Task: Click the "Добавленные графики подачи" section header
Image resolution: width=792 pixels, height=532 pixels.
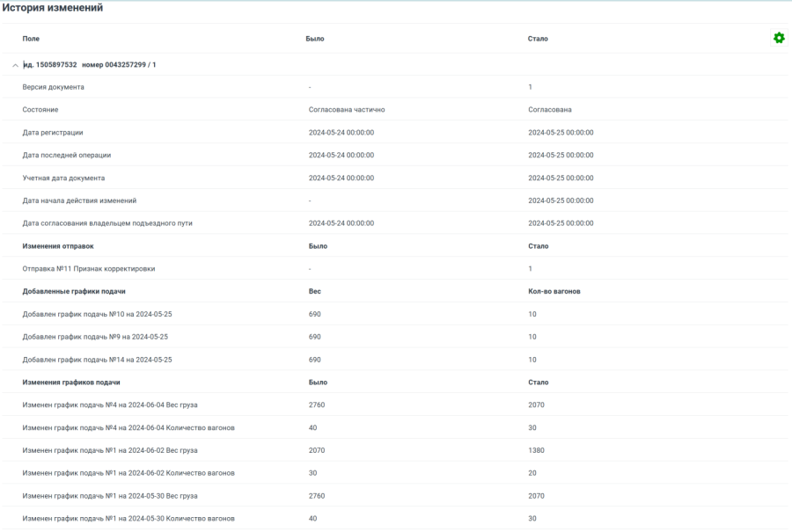Action: click(x=74, y=291)
